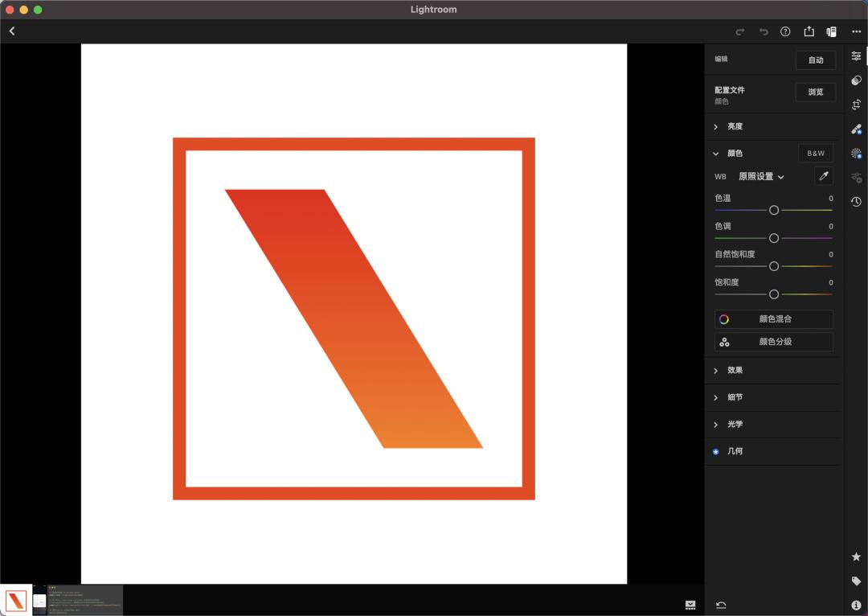Open the Help question mark icon

coord(785,31)
